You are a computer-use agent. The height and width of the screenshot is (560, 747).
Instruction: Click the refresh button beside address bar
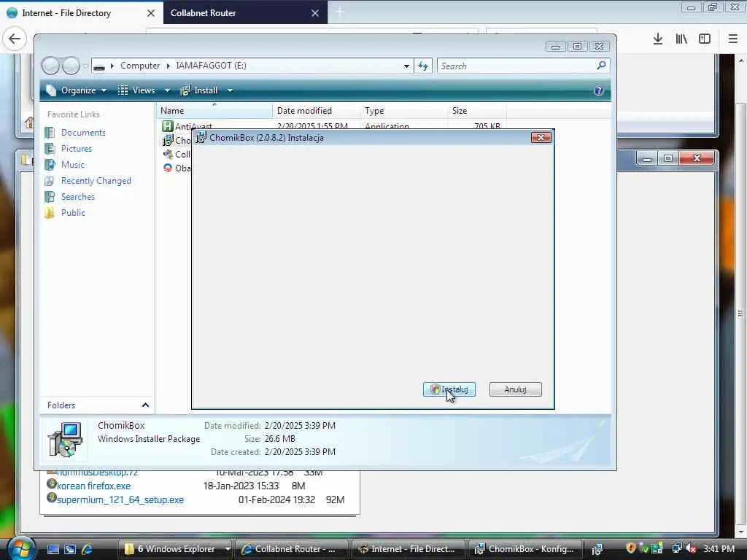(x=423, y=66)
